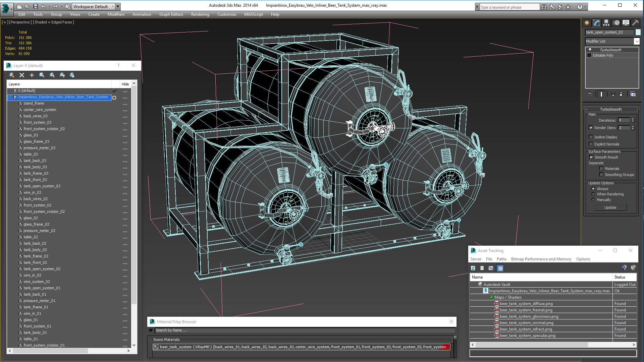Image resolution: width=644 pixels, height=362 pixels.
Task: Open the Create command panel tab
Action: tap(587, 23)
